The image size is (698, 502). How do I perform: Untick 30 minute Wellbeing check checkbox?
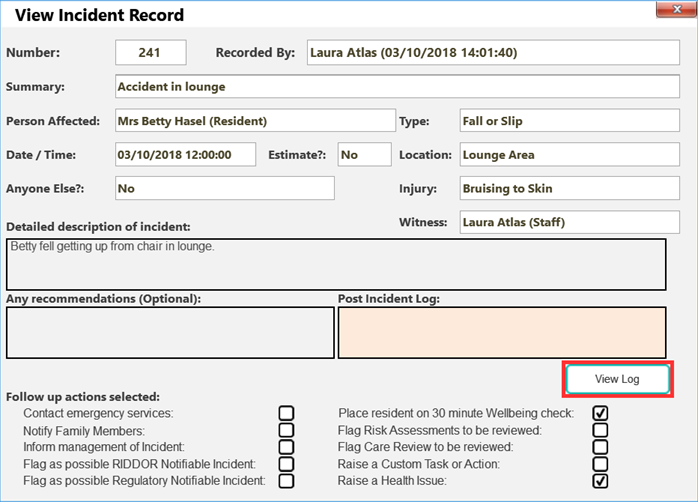point(600,413)
